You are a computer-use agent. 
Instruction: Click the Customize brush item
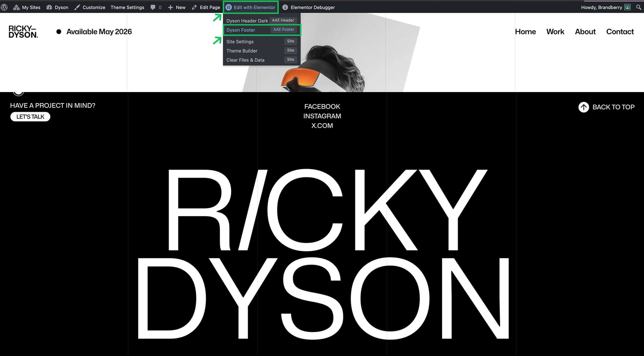tap(90, 7)
